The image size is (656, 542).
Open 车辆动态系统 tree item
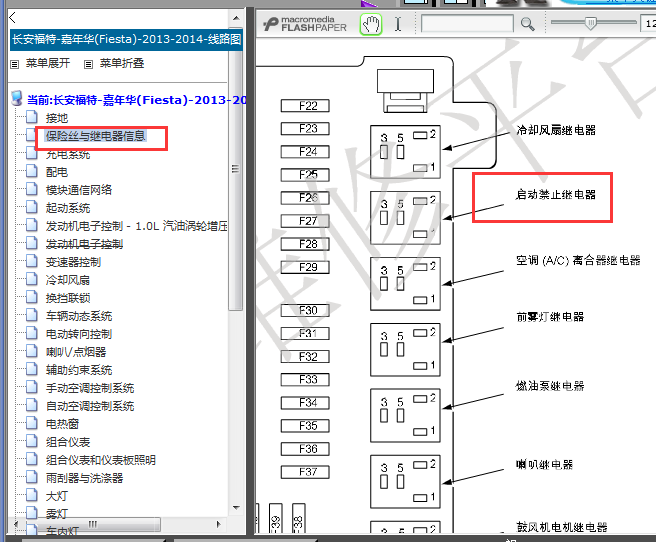[79, 316]
